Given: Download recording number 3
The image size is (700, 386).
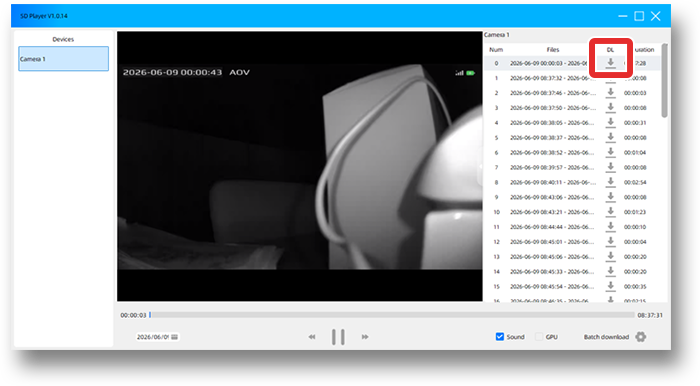Looking at the screenshot, I should [610, 108].
